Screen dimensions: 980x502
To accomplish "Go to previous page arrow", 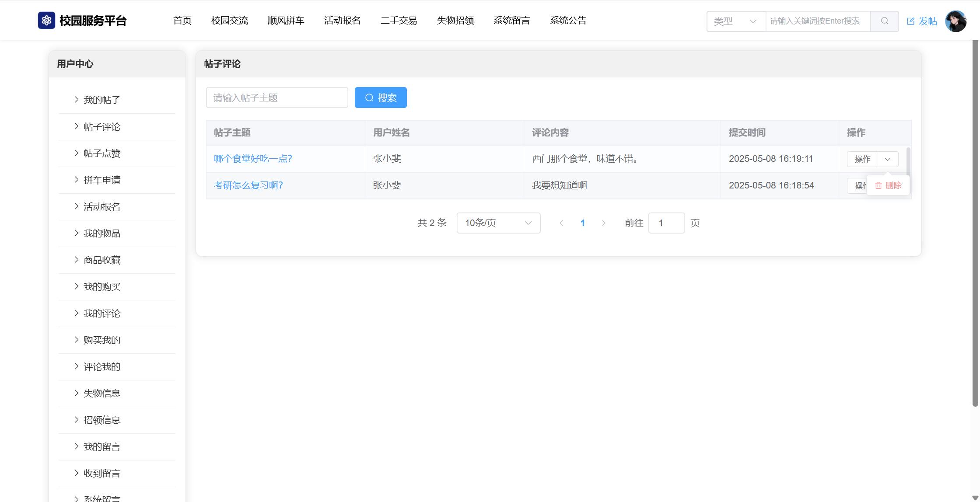I will (x=561, y=223).
